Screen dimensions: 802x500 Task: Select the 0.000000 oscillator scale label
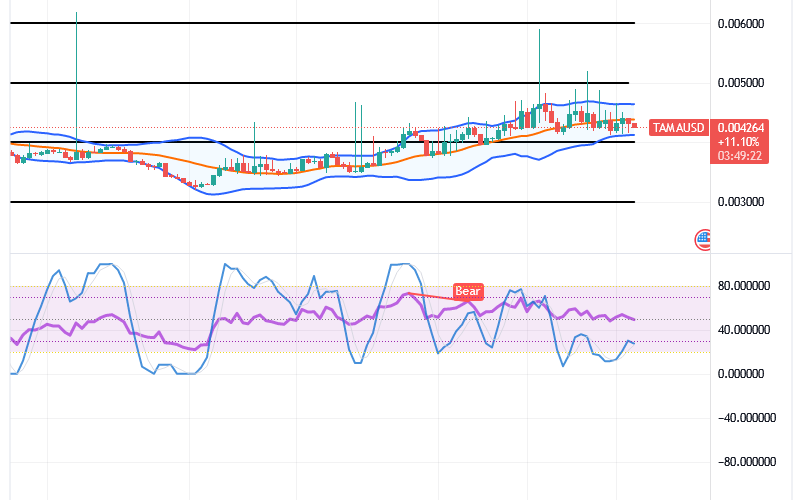click(x=741, y=374)
